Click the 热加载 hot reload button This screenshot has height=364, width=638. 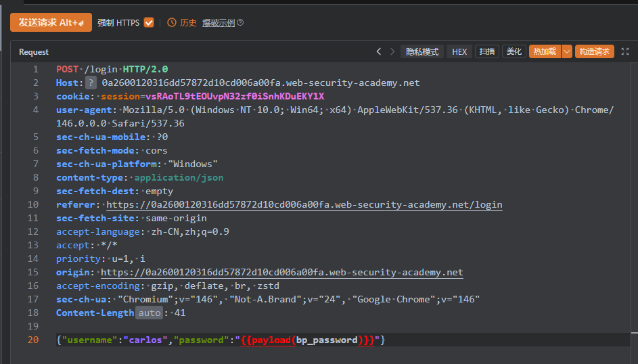pos(545,51)
